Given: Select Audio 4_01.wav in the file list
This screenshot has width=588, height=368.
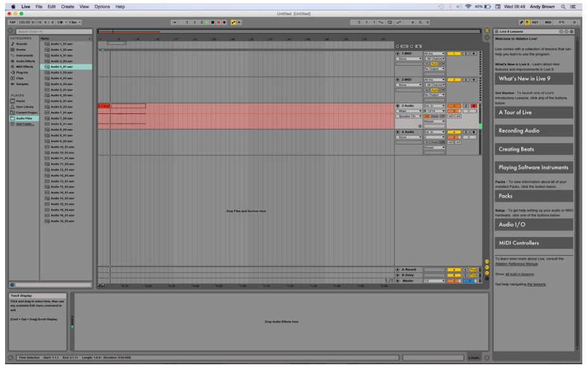Looking at the screenshot, I should [x=62, y=78].
